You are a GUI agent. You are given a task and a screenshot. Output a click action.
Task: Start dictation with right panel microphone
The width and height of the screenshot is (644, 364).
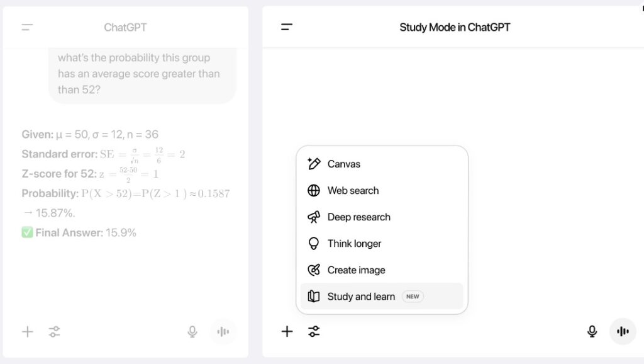[592, 331]
